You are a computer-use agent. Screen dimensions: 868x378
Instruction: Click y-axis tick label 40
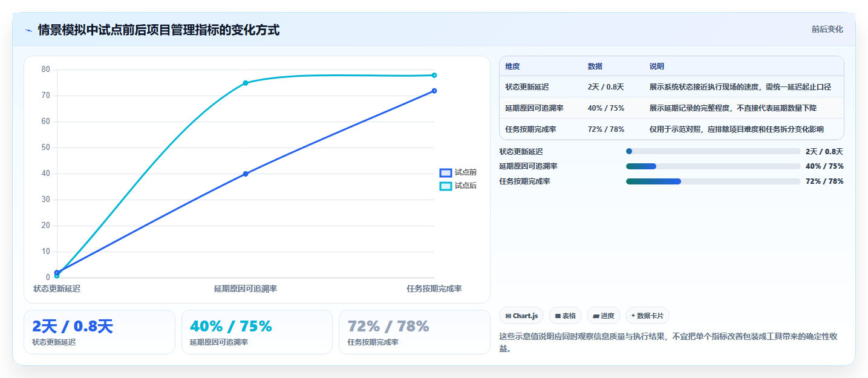(x=46, y=174)
